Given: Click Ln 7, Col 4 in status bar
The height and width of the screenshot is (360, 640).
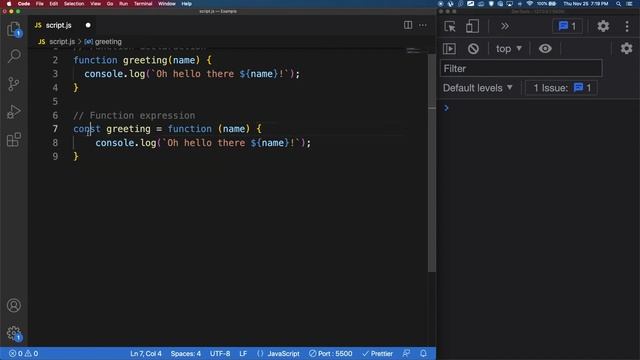Looking at the screenshot, I should [146, 353].
